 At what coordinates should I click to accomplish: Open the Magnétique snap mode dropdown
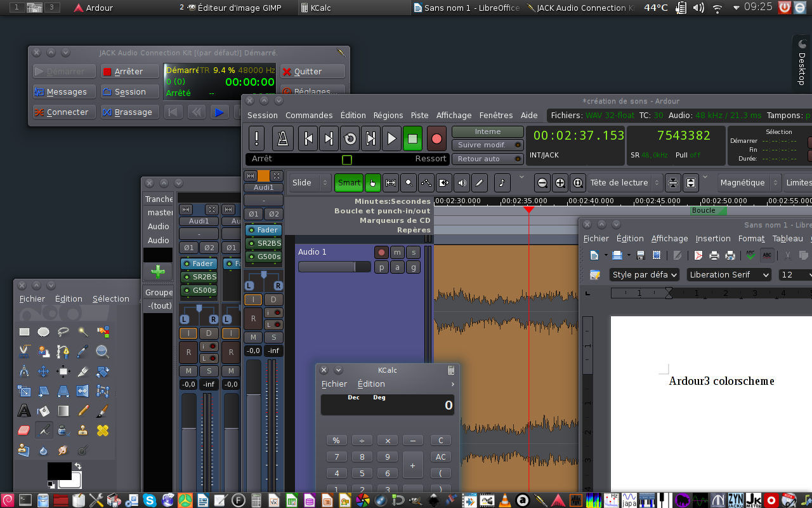pos(749,183)
